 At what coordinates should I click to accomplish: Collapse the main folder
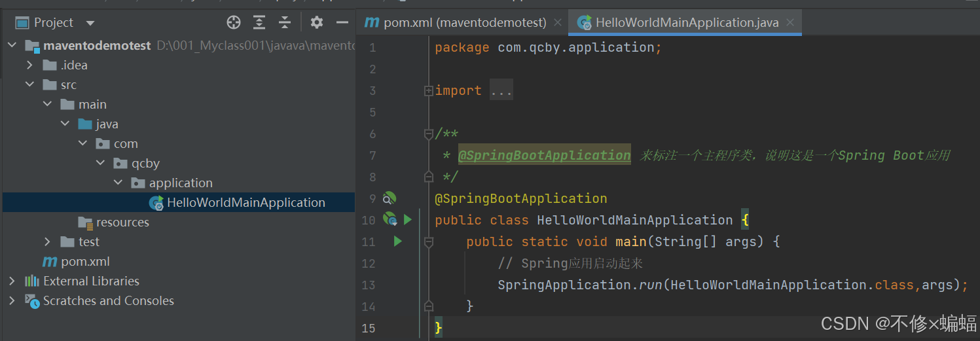pos(47,105)
